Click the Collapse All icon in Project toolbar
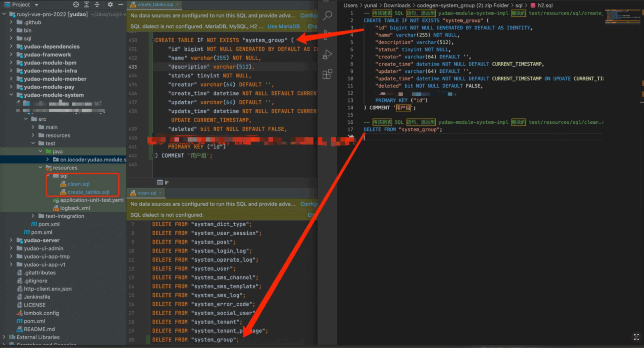This screenshot has width=644, height=348. click(97, 5)
